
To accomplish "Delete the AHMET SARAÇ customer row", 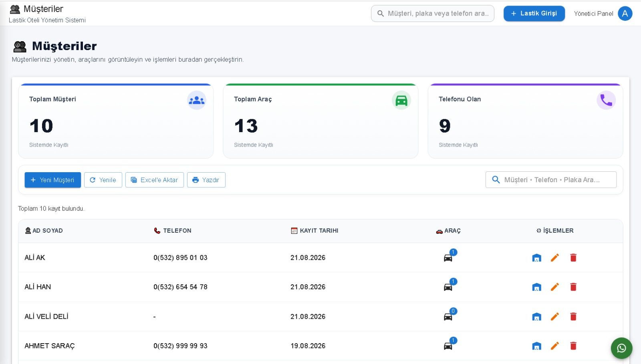I will [573, 346].
